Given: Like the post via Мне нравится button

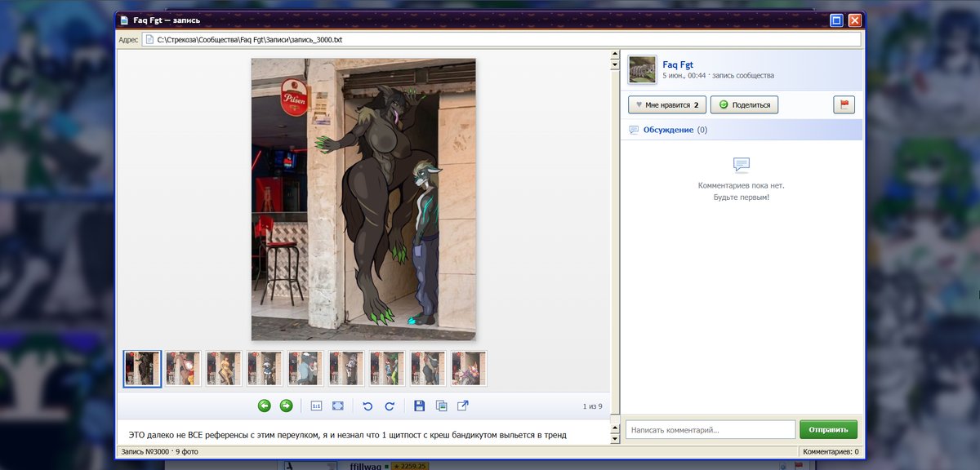Looking at the screenshot, I should point(667,104).
